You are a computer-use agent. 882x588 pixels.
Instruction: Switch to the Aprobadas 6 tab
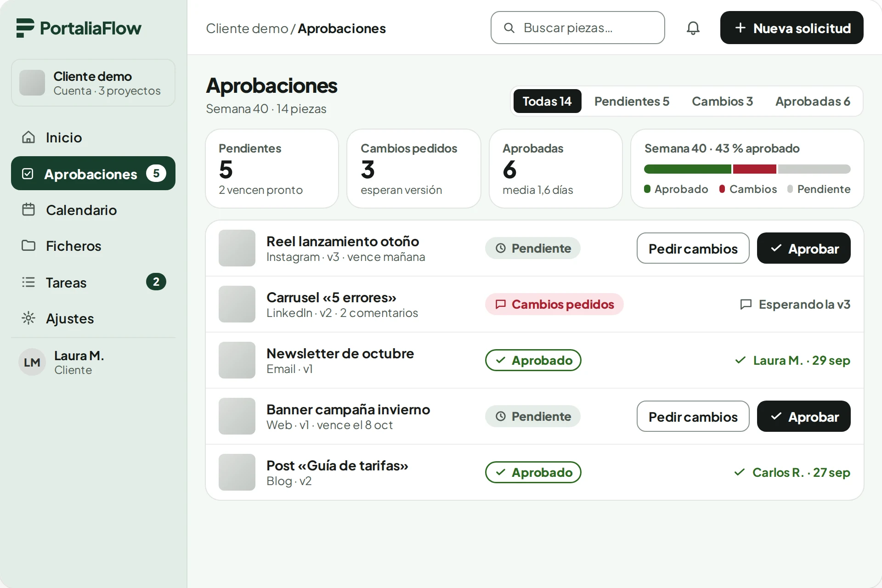pos(813,101)
